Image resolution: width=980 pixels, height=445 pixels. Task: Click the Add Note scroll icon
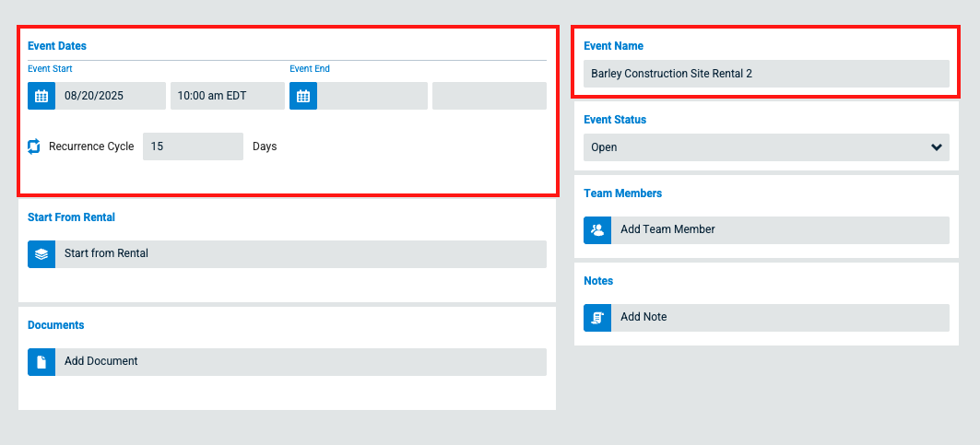pyautogui.click(x=597, y=318)
